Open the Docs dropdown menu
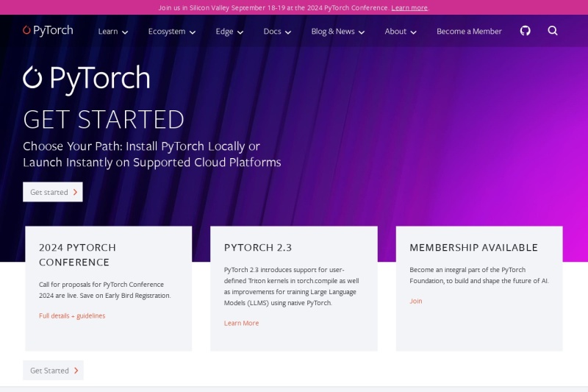 tap(277, 32)
